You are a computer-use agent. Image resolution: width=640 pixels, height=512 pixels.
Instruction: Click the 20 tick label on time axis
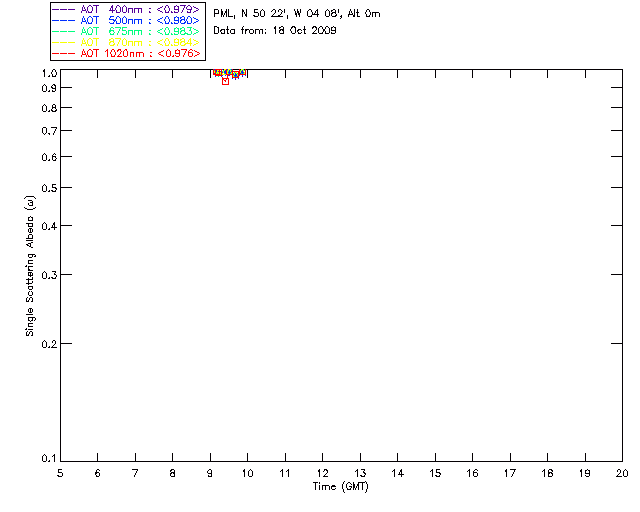tap(622, 473)
